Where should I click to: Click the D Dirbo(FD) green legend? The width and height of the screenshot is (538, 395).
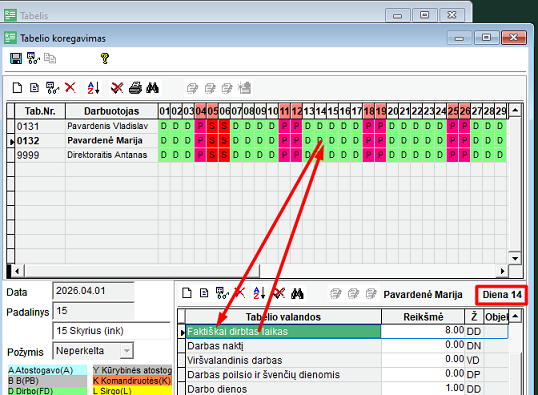[47, 391]
